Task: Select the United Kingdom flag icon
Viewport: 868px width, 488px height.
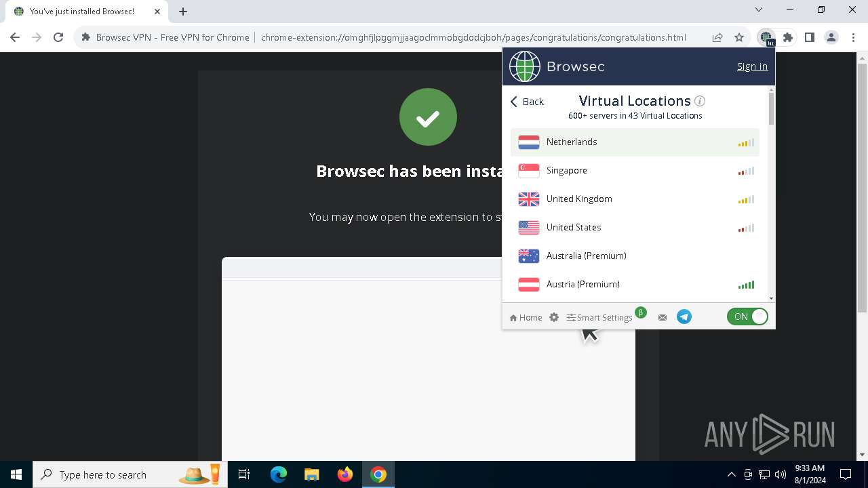Action: coord(529,199)
